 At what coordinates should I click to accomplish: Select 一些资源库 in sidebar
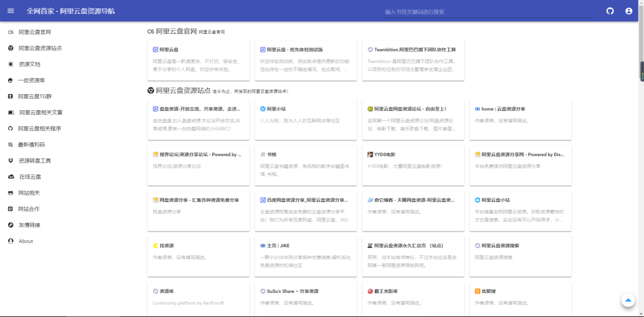coord(32,80)
